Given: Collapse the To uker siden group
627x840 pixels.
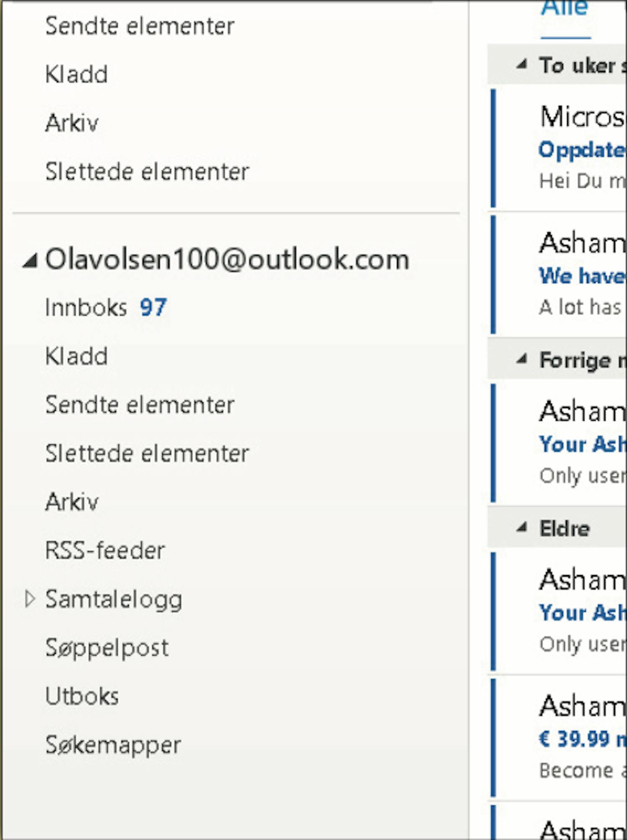Looking at the screenshot, I should coord(521,64).
